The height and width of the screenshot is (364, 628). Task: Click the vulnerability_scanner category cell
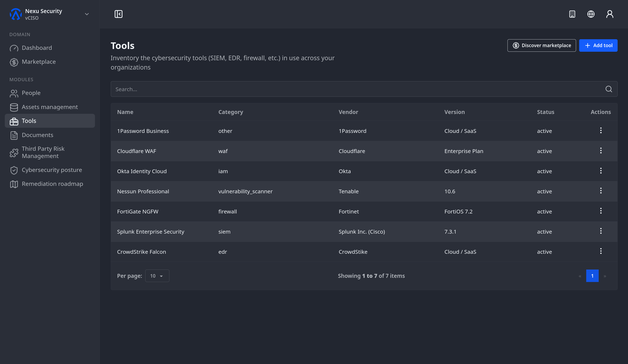(x=245, y=191)
